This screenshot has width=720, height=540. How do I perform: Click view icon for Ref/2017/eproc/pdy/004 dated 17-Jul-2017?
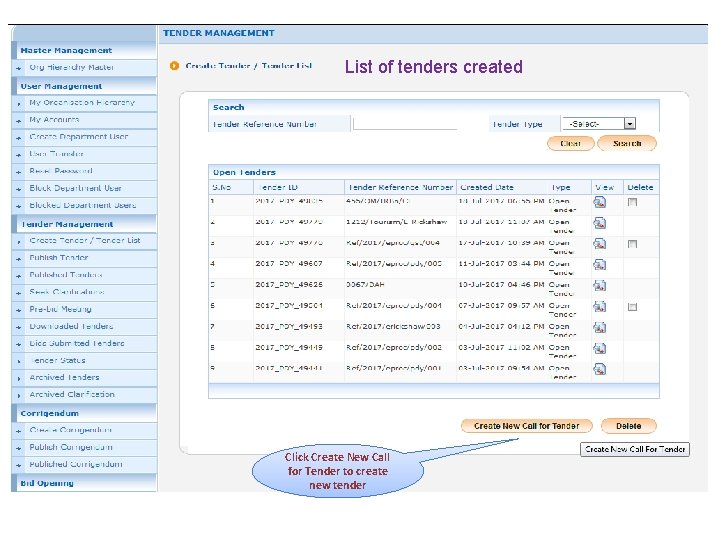(599, 244)
